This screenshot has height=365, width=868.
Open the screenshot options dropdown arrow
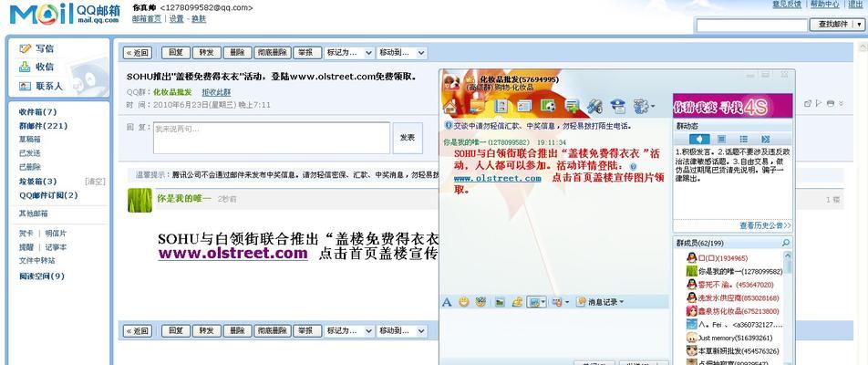(x=543, y=302)
